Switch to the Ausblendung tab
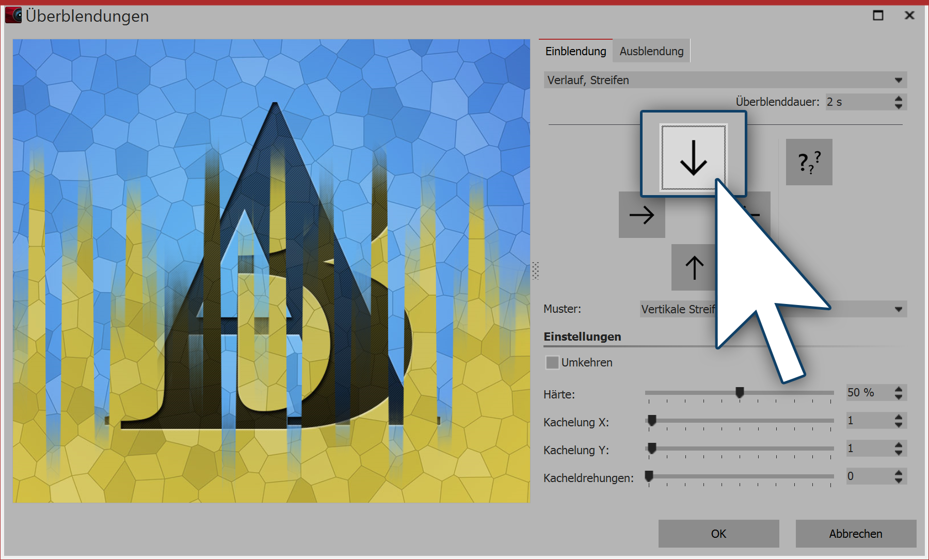The width and height of the screenshot is (929, 560). point(651,51)
